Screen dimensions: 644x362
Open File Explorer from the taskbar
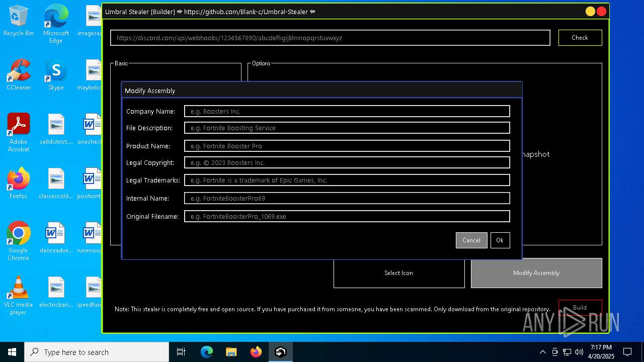point(231,352)
